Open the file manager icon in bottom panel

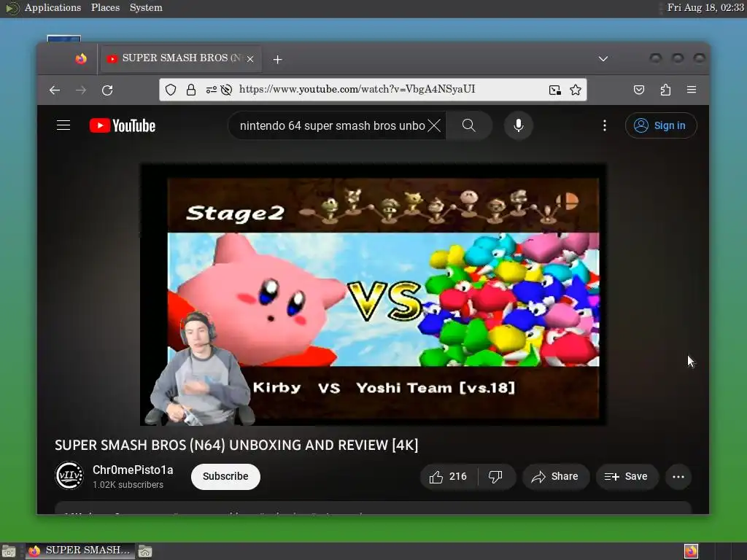[145, 551]
